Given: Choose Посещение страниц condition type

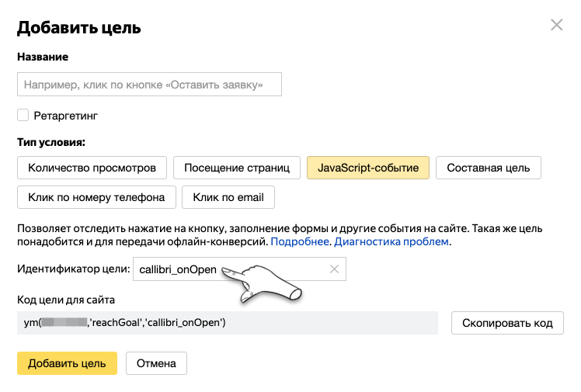Looking at the screenshot, I should 236,168.
